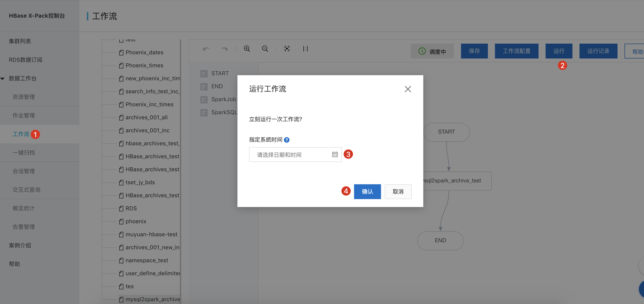Open 一键归档 in the sidebar
This screenshot has height=304, width=644.
point(24,153)
